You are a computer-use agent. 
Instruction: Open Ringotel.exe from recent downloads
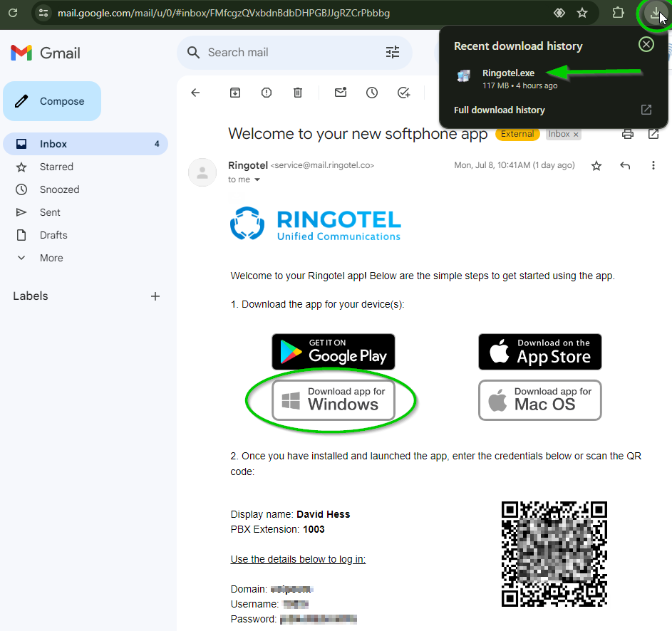tap(508, 73)
